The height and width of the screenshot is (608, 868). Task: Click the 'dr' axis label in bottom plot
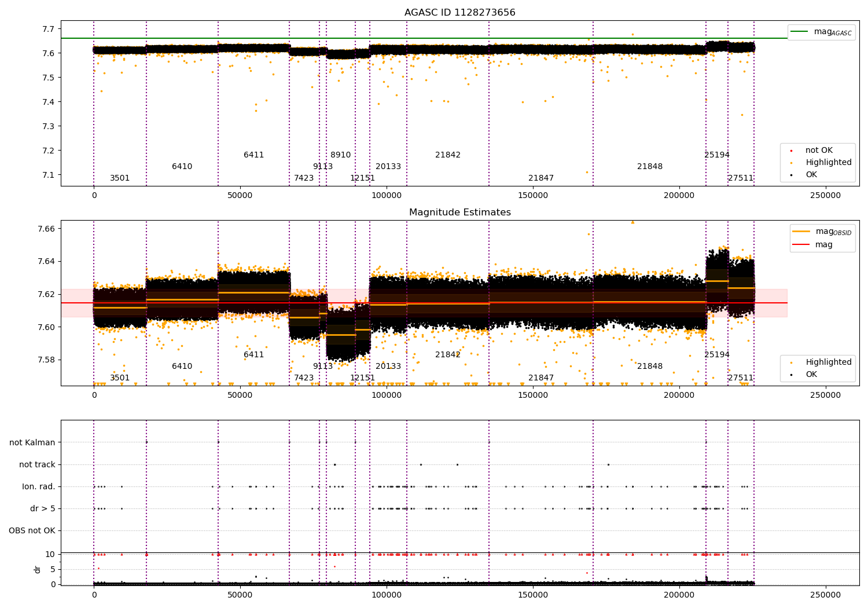(38, 569)
